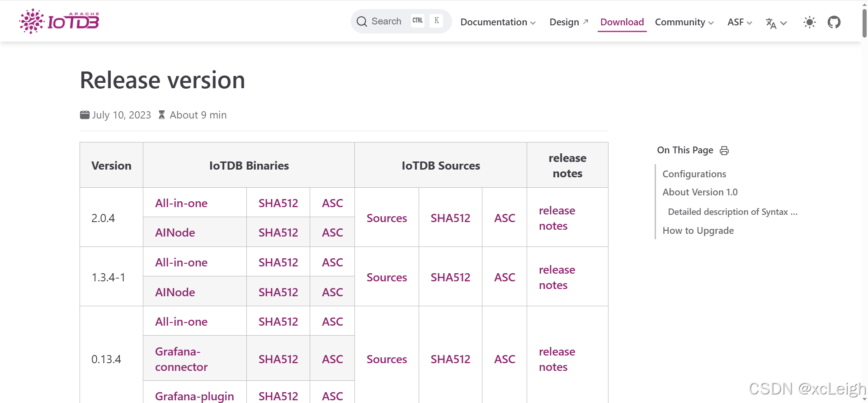Open ASC for 0.13.4 Grafana-connector

(332, 359)
